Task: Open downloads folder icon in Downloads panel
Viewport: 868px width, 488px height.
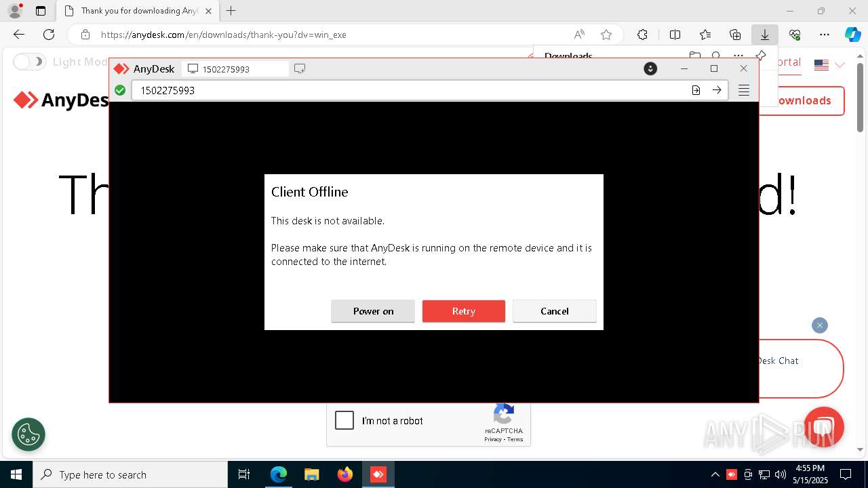Action: (x=694, y=56)
